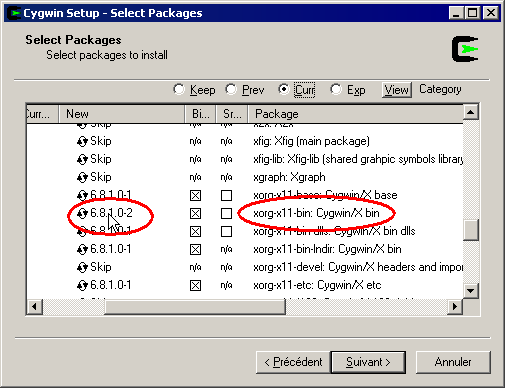This screenshot has height=388, width=505.
Task: Click the horizontal scrollbar right arrow
Action: [x=455, y=306]
